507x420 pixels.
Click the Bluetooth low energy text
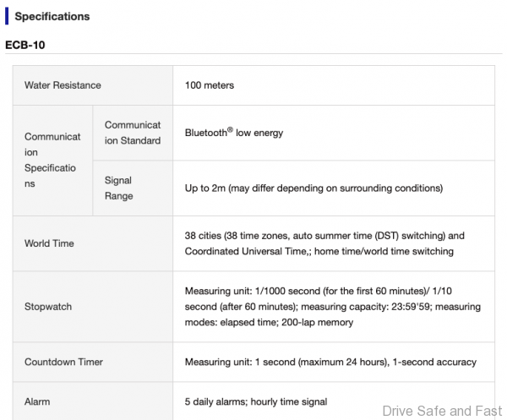pyautogui.click(x=234, y=133)
